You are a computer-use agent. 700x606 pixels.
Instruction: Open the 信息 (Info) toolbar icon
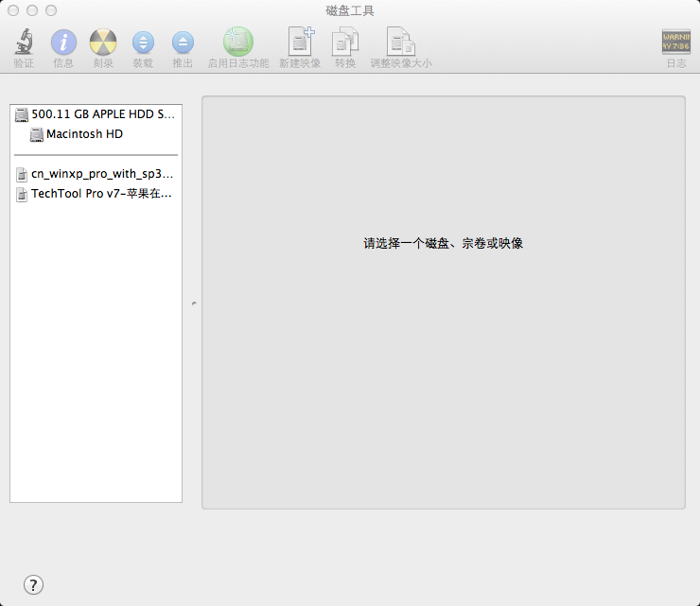(63, 43)
